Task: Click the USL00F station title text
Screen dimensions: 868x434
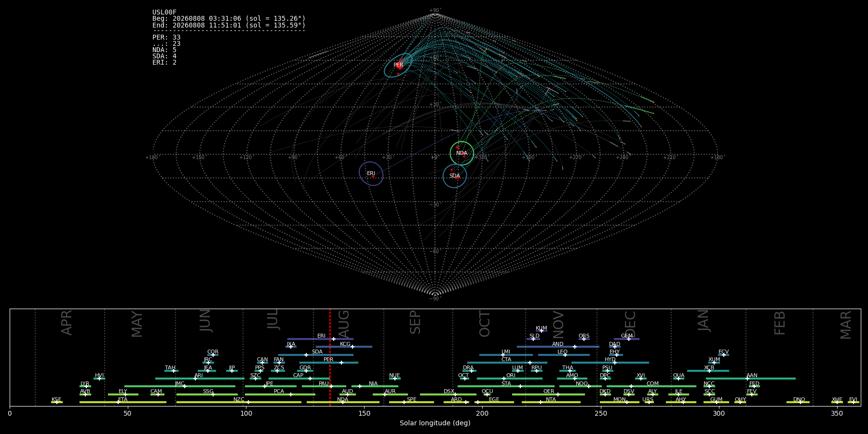Action: click(x=164, y=13)
